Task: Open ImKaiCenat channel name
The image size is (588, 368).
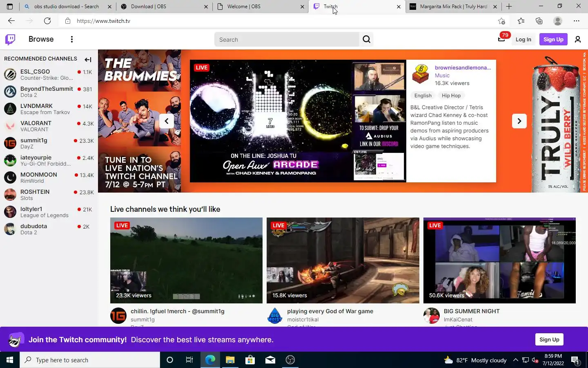Action: (458, 320)
